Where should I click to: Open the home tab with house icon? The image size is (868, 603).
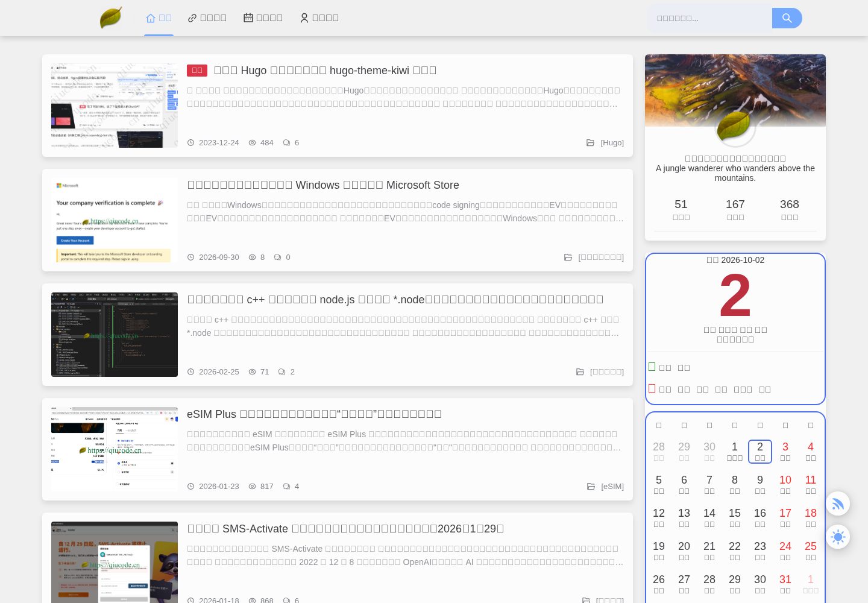pos(159,18)
